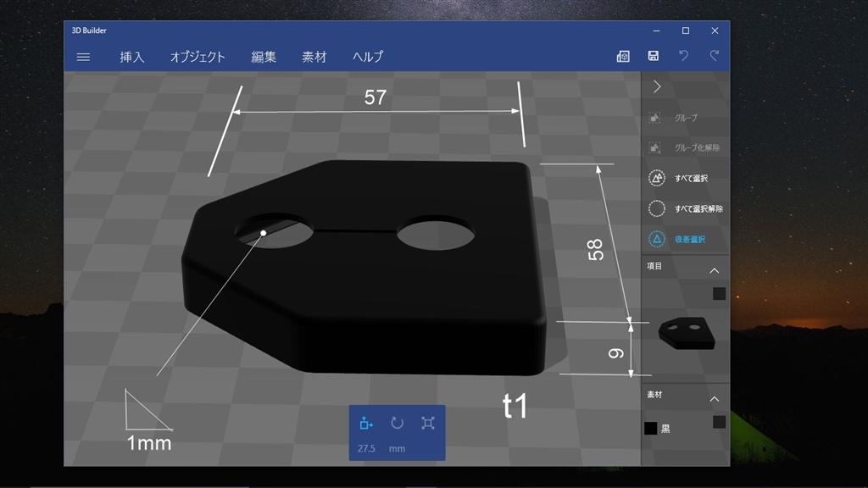This screenshot has height=488, width=868.
Task: Collapse the right side panel chevron
Action: [657, 87]
